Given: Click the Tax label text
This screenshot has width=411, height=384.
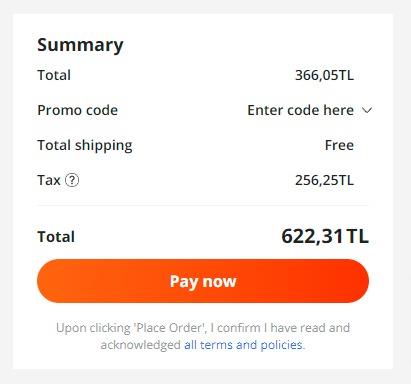Looking at the screenshot, I should click(49, 180).
